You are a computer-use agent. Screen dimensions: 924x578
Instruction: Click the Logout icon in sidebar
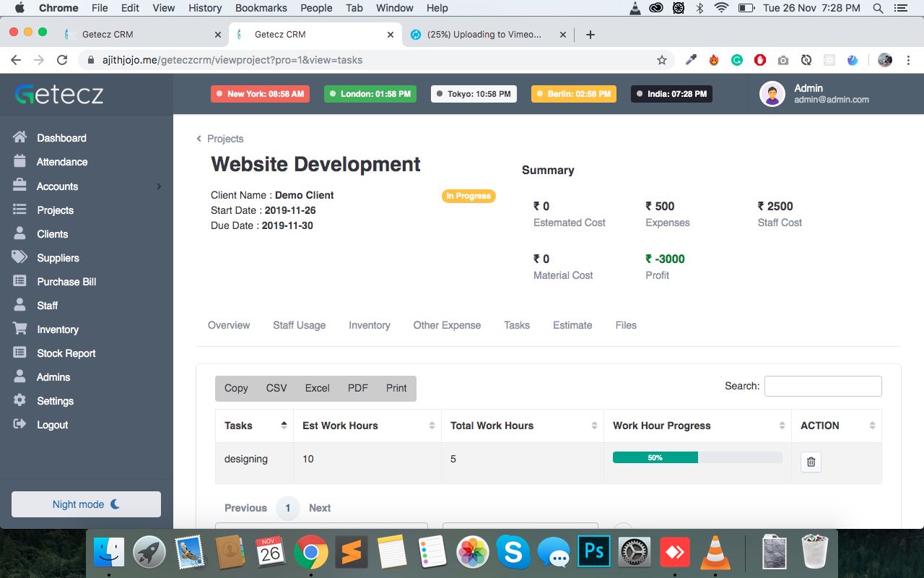coord(20,425)
